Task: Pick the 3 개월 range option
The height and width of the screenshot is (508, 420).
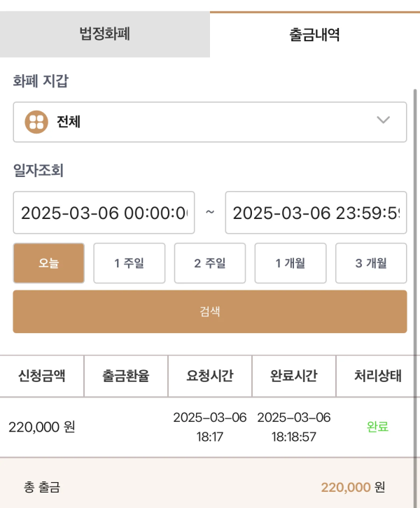Action: pyautogui.click(x=371, y=263)
